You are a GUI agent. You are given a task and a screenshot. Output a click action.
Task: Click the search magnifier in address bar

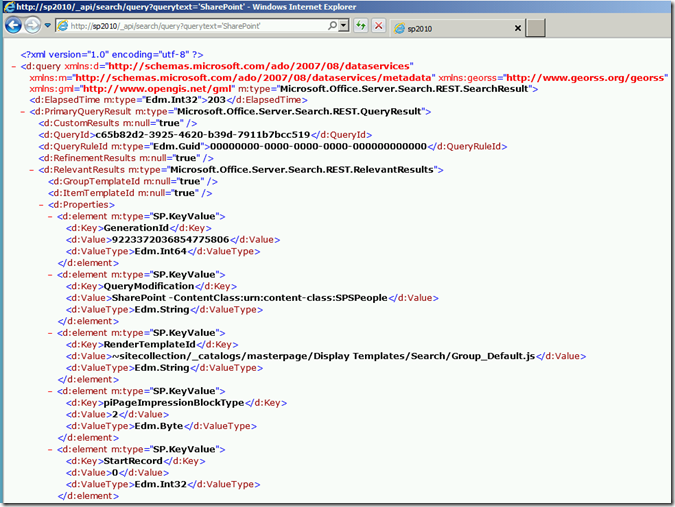point(332,26)
